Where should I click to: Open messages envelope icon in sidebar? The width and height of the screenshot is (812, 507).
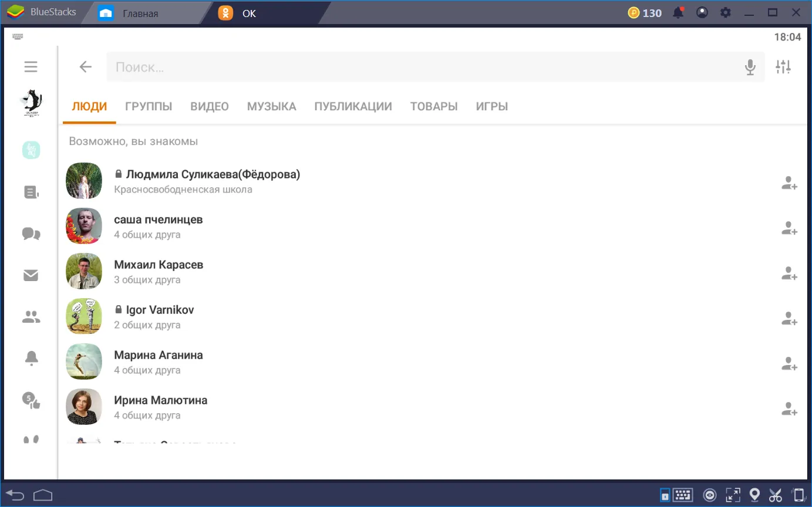coord(31,275)
